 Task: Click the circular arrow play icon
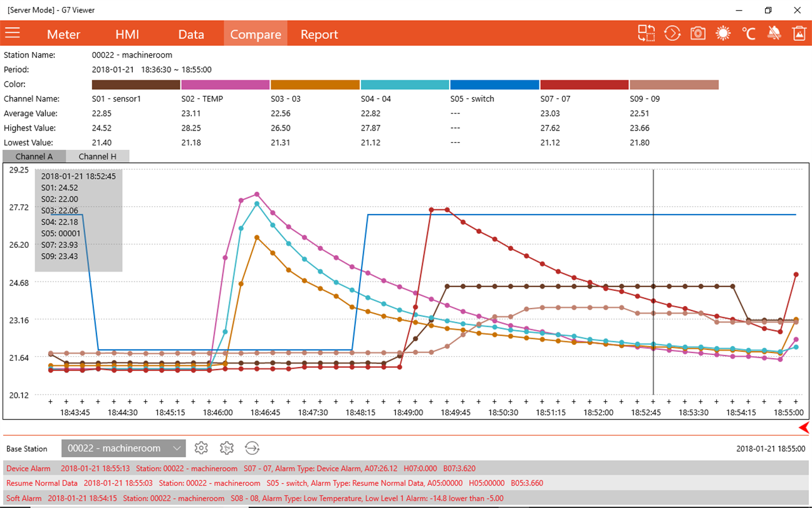[x=672, y=33]
